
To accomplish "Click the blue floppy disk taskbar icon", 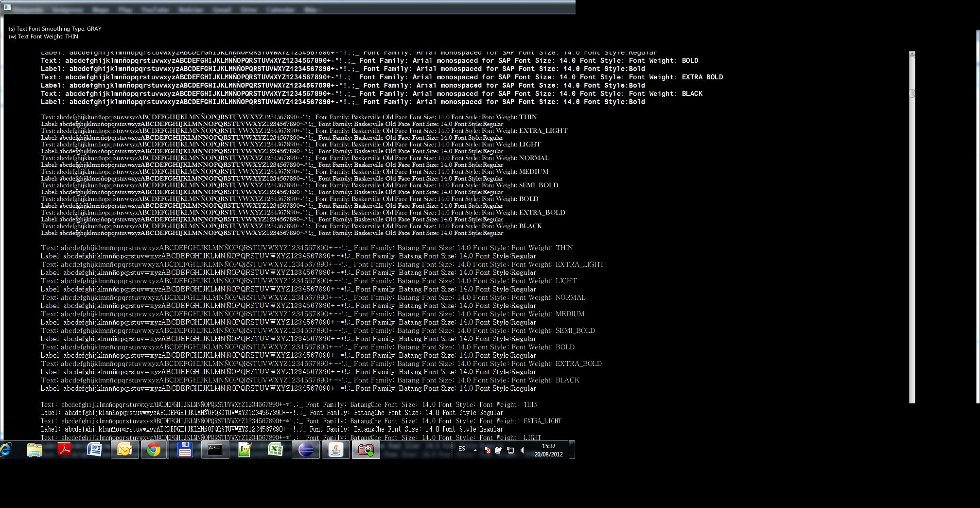I will (x=185, y=450).
